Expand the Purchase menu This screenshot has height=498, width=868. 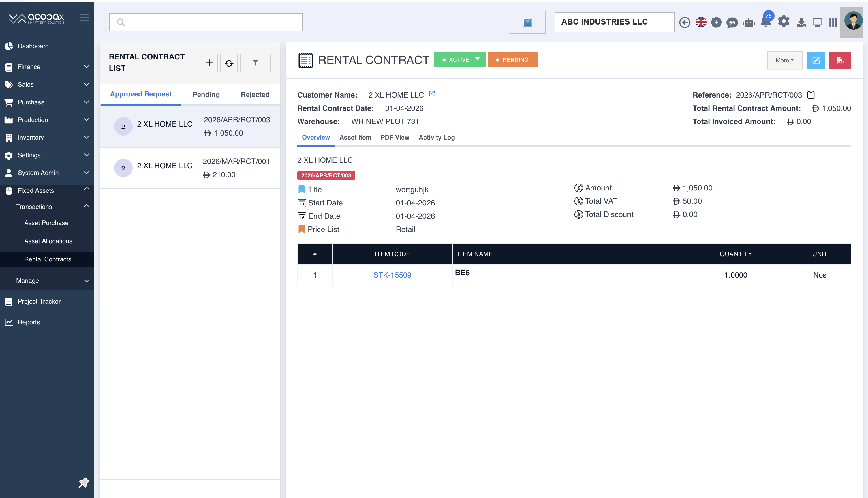tap(47, 102)
